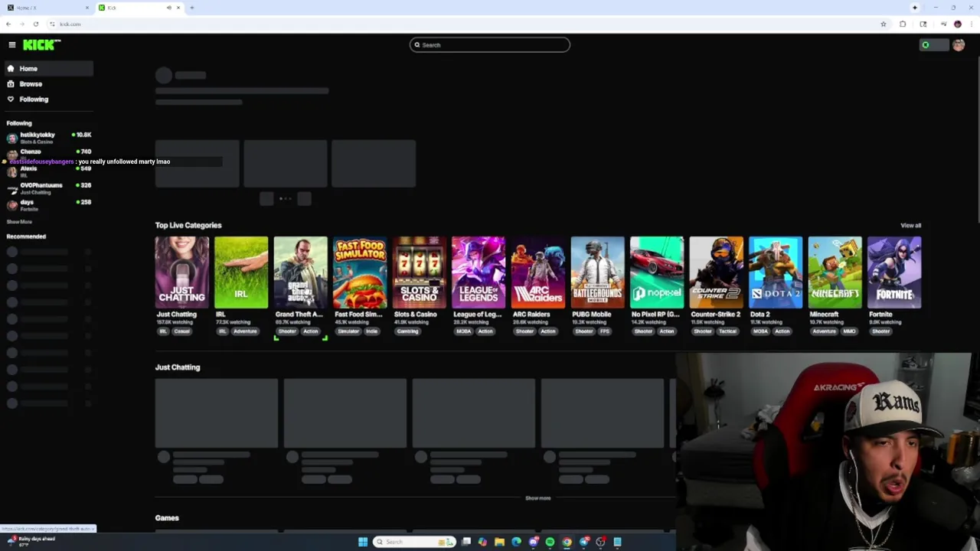Click Show more below Just Chatting row
Viewport: 980px width, 551px height.
pos(537,498)
